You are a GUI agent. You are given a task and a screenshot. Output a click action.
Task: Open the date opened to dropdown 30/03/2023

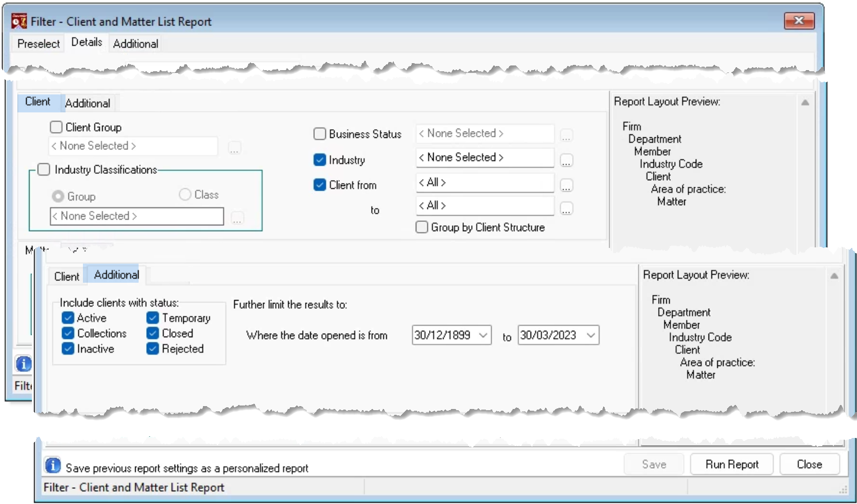pyautogui.click(x=591, y=335)
